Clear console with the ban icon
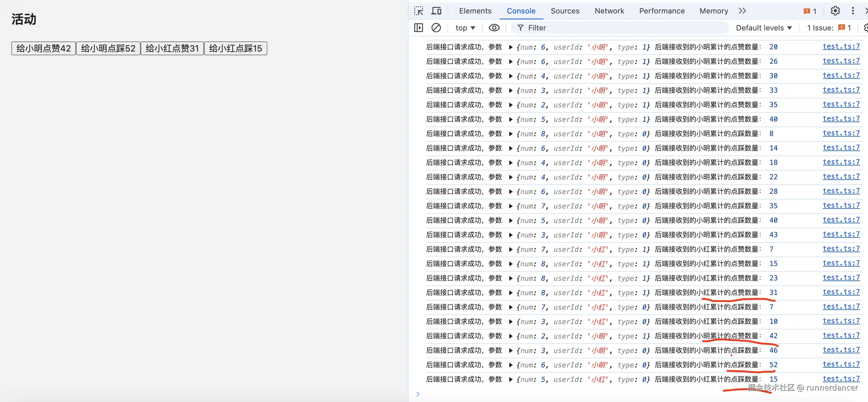This screenshot has width=868, height=402. tap(436, 28)
